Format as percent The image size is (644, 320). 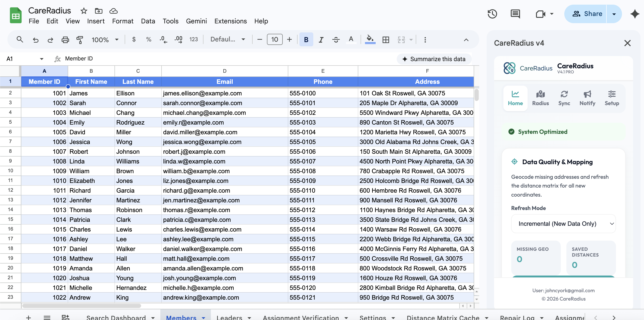tap(149, 39)
